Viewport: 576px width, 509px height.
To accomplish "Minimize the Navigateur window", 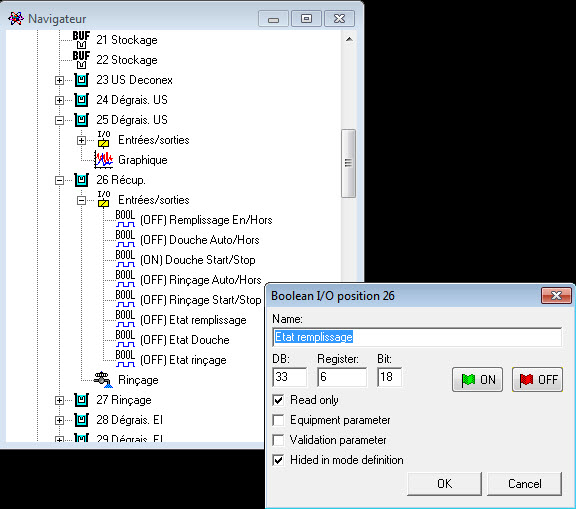I will point(273,19).
